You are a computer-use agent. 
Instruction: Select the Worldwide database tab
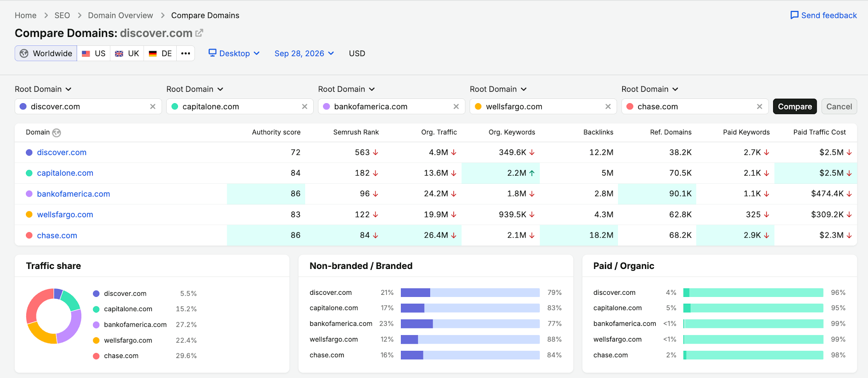46,53
